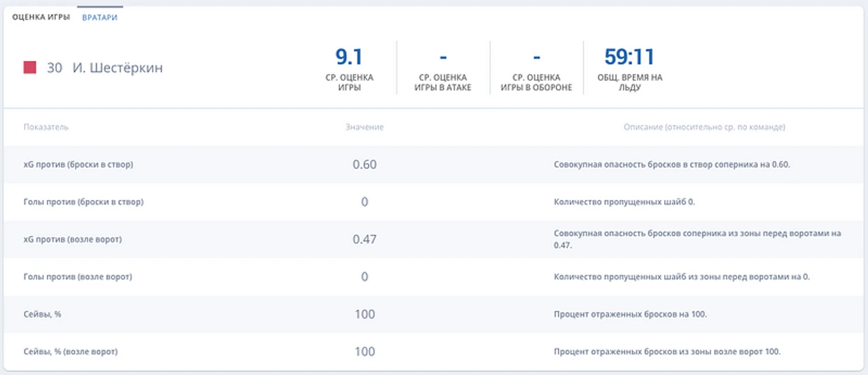
Task: Click the Сейвы, % (возле ворот) row label
Action: click(x=70, y=352)
